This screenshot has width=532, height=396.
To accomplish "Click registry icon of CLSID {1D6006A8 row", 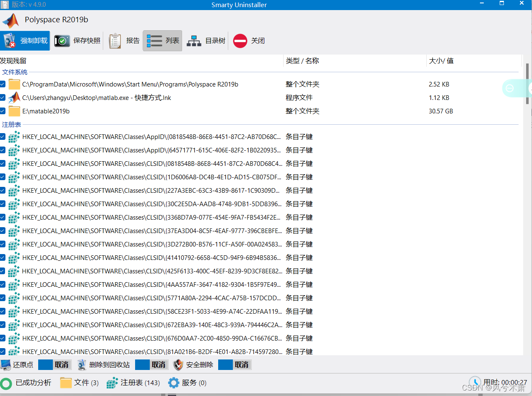I will [x=15, y=177].
